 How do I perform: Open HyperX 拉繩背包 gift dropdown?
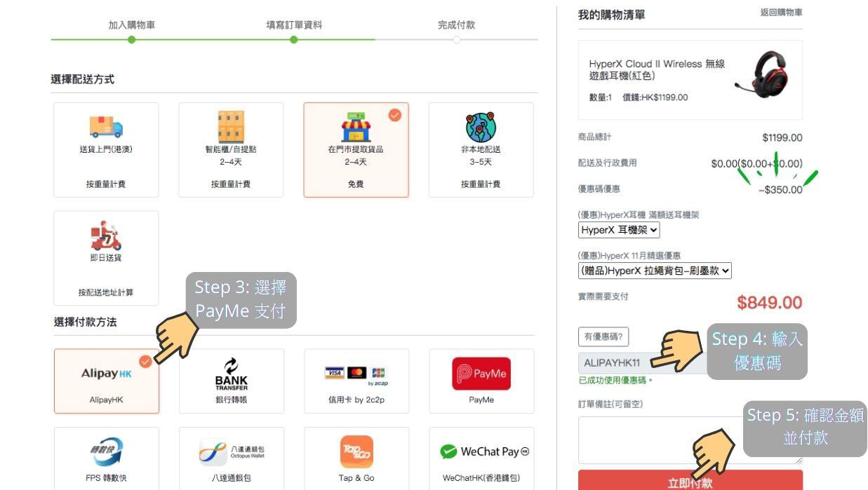(x=655, y=270)
